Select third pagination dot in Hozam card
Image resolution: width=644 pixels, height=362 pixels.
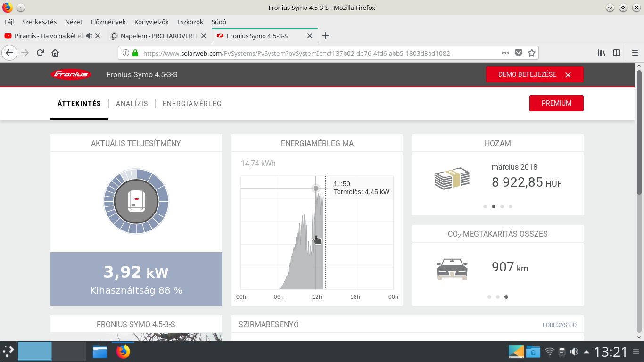coord(502,206)
